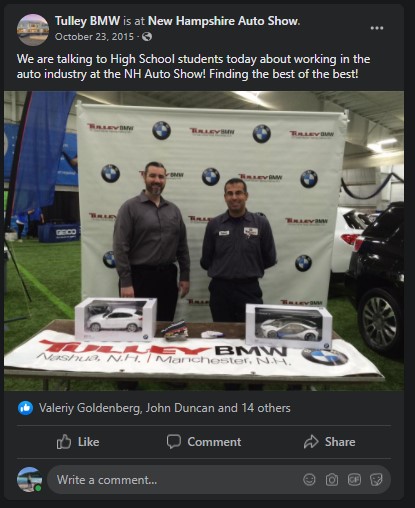The width and height of the screenshot is (415, 508).
Task: Insert an emoji with smiley icon
Action: pyautogui.click(x=309, y=480)
